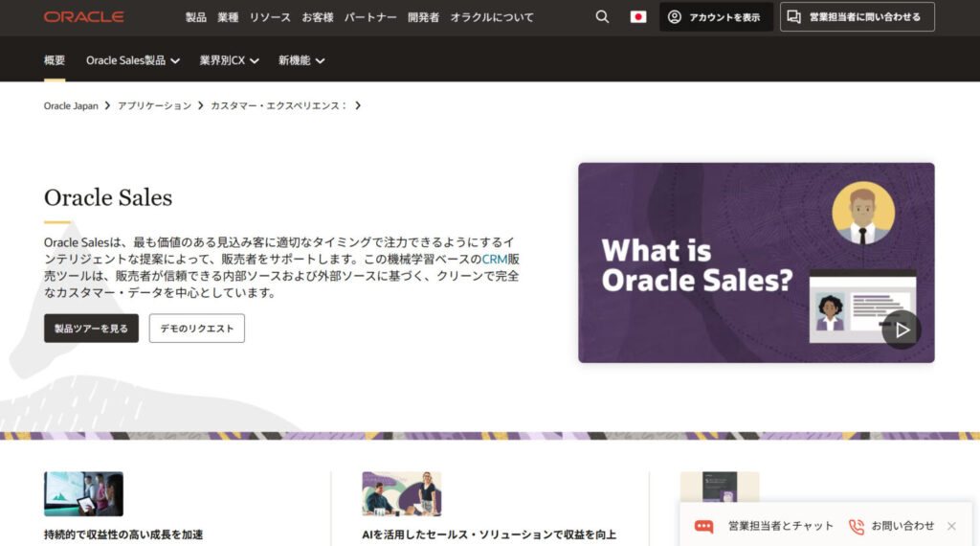This screenshot has width=980, height=546.
Task: Go to Oracle Japan breadcrumb
Action: 71,105
